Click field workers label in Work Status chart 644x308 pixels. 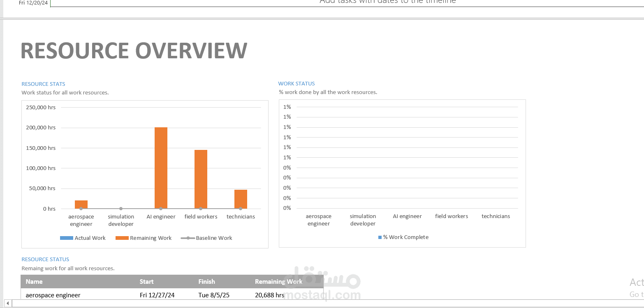click(452, 216)
